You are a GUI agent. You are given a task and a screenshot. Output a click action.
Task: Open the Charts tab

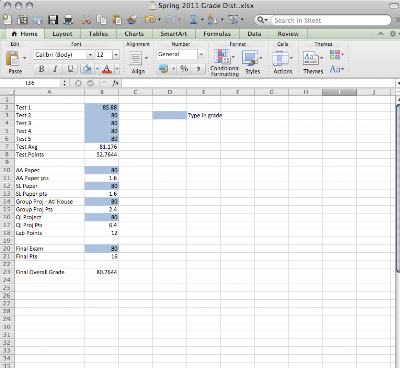point(134,34)
